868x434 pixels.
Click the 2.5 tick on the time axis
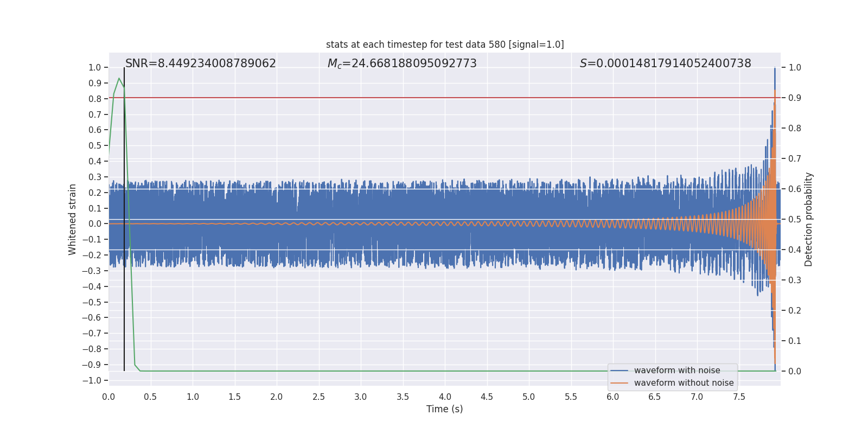click(319, 397)
